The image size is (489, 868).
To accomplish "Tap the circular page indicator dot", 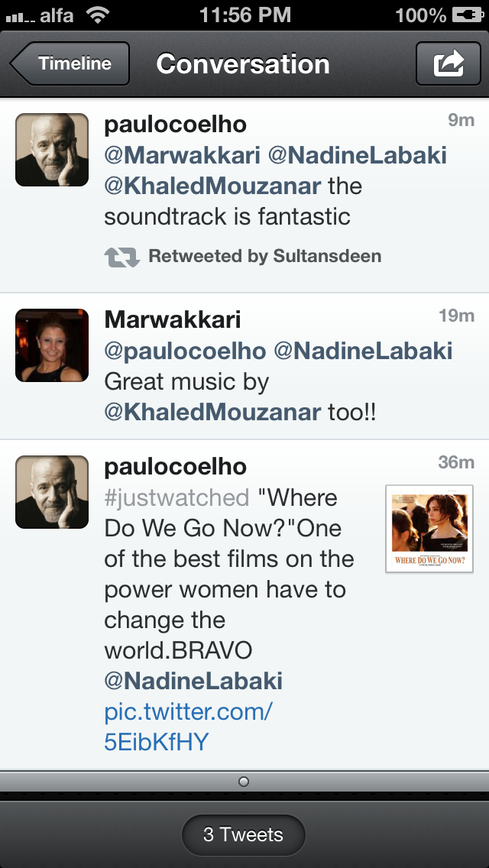I will tap(244, 781).
